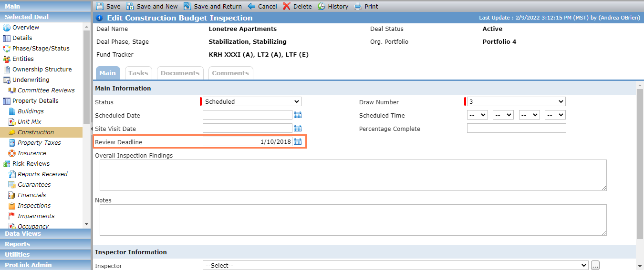Open the Utilities navigation section
This screenshot has height=270, width=644.
tap(45, 255)
